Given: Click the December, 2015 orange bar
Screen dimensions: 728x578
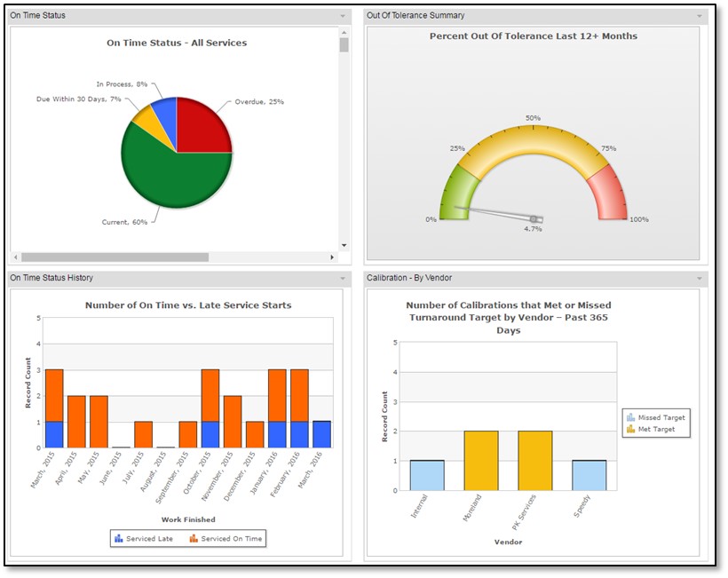Looking at the screenshot, I should pos(255,434).
